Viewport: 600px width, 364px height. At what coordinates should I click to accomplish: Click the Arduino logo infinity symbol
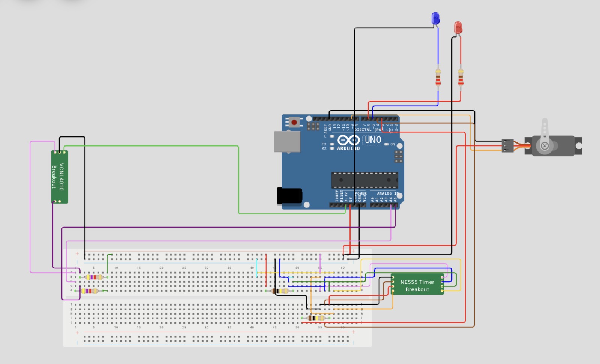click(348, 140)
